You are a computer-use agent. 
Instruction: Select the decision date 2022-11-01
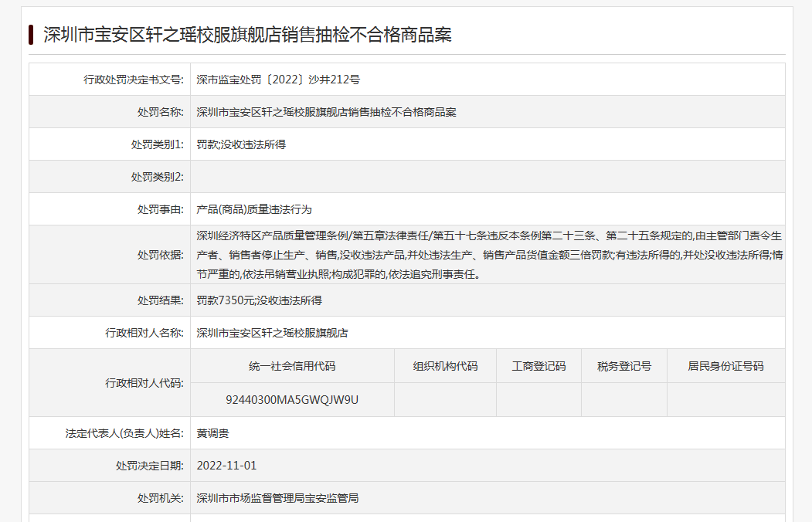pos(226,466)
